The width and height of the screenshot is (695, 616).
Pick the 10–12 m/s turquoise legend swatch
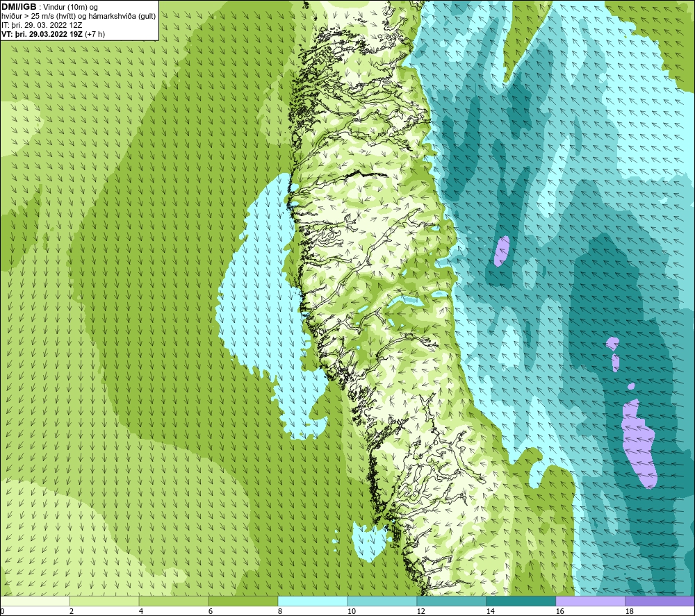(x=382, y=601)
